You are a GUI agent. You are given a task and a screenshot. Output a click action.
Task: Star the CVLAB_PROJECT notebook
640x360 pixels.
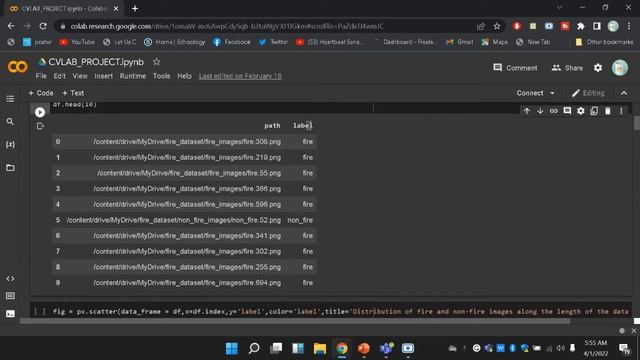point(156,62)
